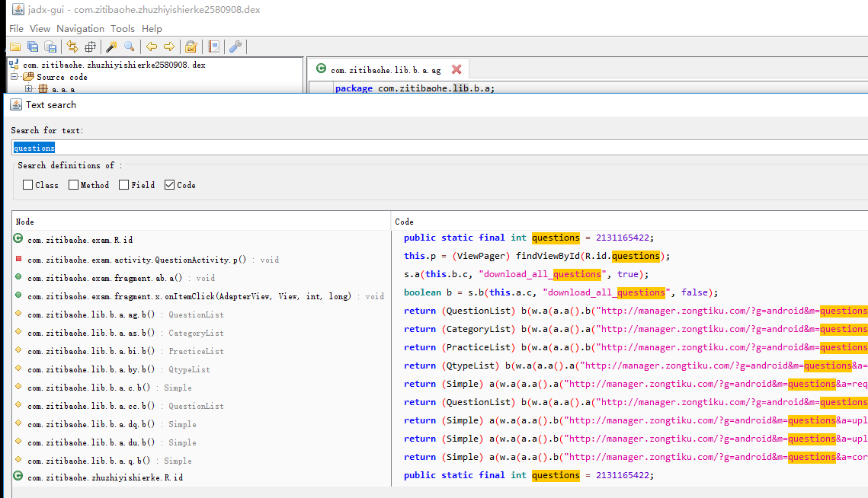Expand the a.a.a package node
Screen dimensions: 868x498
click(29, 88)
